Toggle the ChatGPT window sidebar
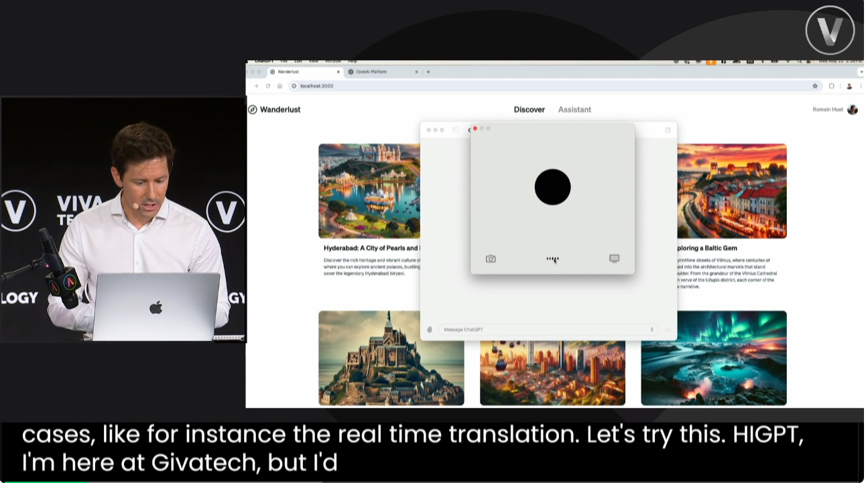The height and width of the screenshot is (483, 868). click(456, 130)
